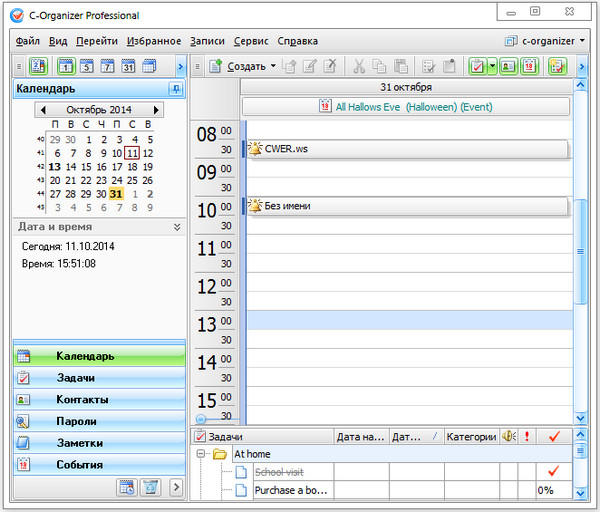
Task: Open the Сервис menu
Action: [250, 41]
